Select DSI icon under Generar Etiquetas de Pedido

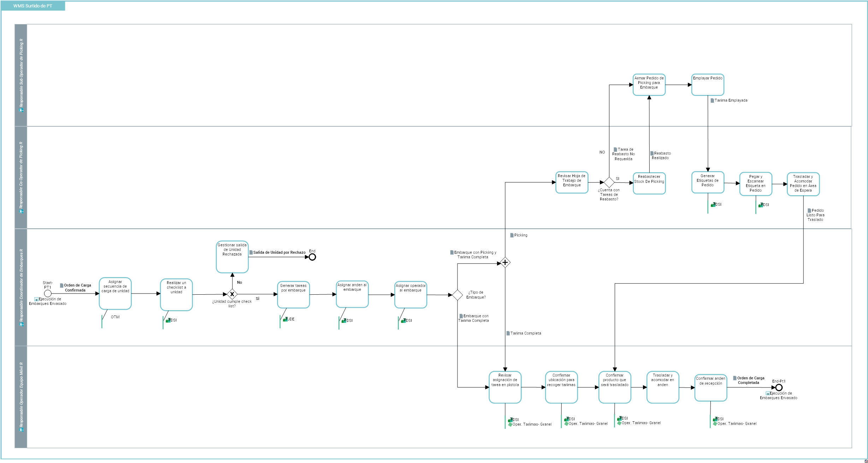(713, 204)
